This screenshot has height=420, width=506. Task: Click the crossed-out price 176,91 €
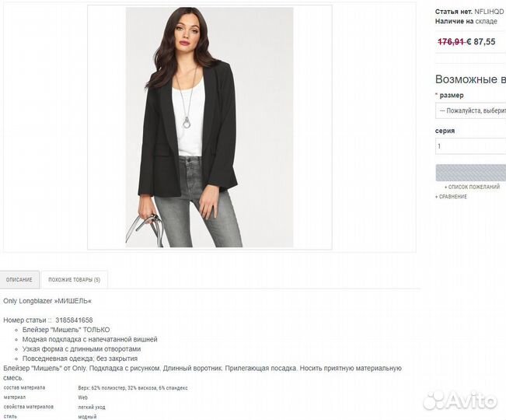point(454,42)
